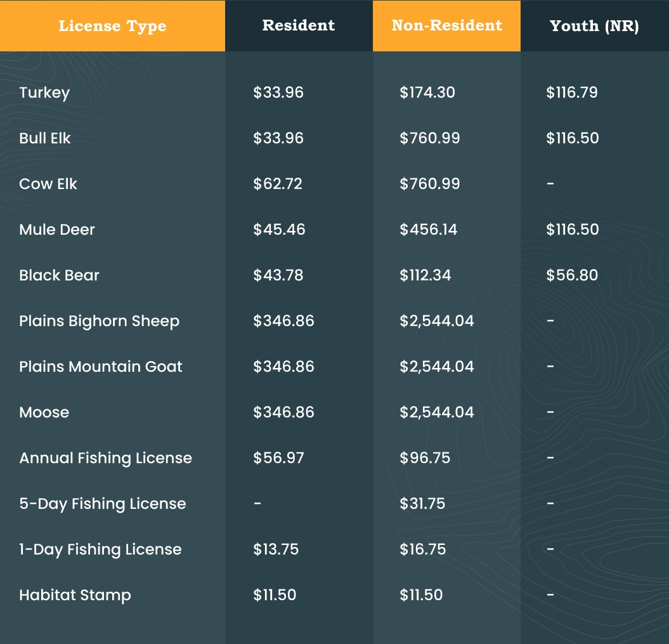Click the Cow Elk resident price $62.72
669x644 pixels.
[278, 184]
